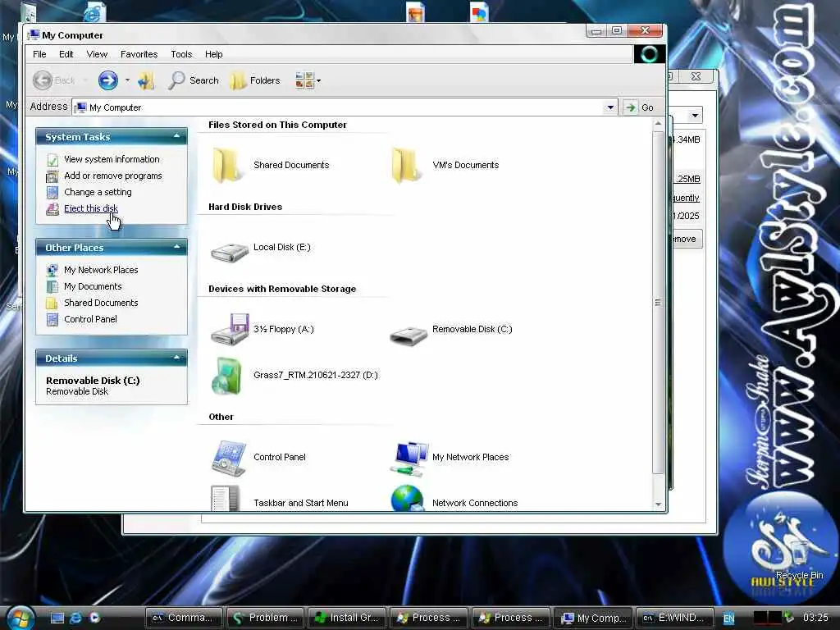Open the dropdown in the background window
Viewport: 840px width, 630px height.
(695, 115)
